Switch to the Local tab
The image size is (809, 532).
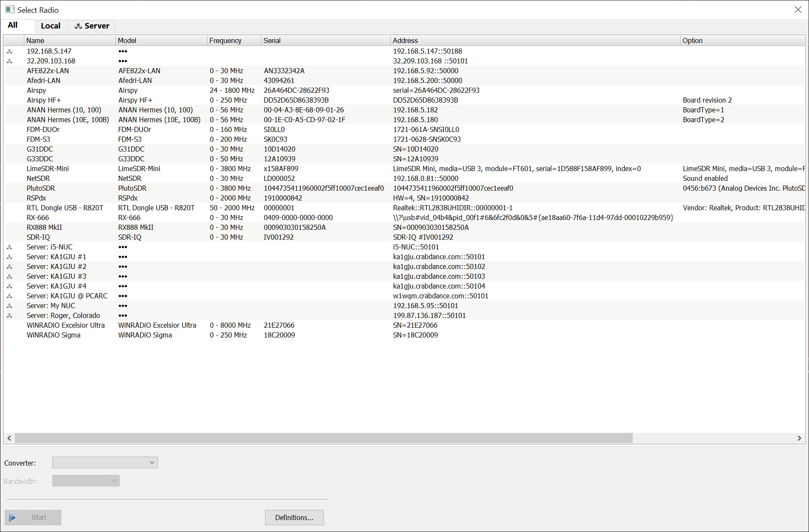[51, 26]
